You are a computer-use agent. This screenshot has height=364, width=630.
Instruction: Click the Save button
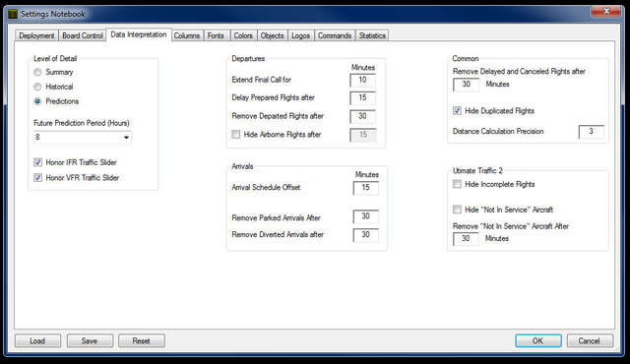click(90, 340)
